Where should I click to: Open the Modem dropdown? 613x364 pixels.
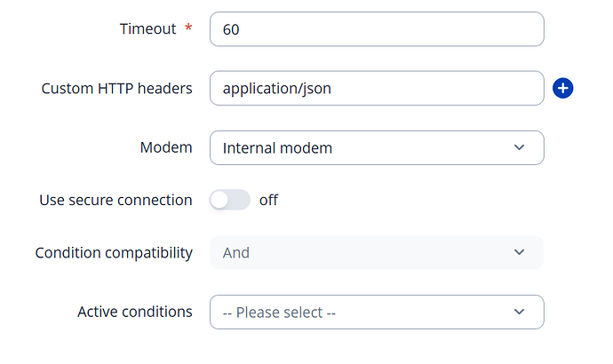(x=376, y=147)
